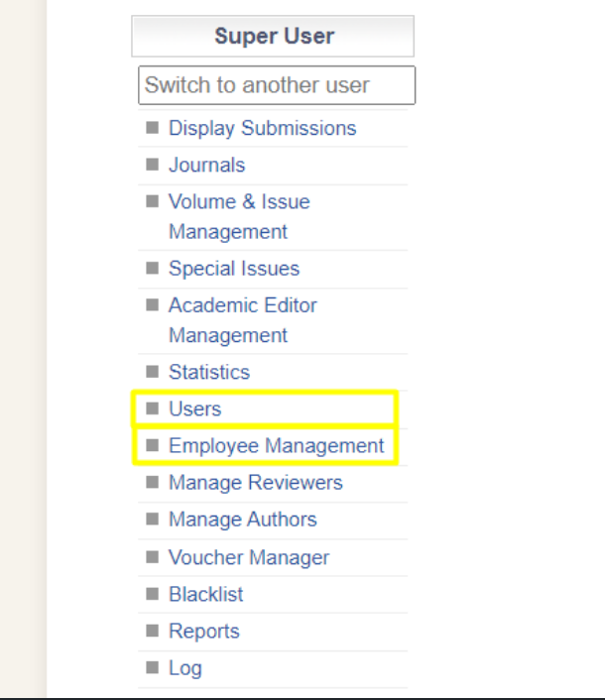Go to the Journals page

point(206,165)
